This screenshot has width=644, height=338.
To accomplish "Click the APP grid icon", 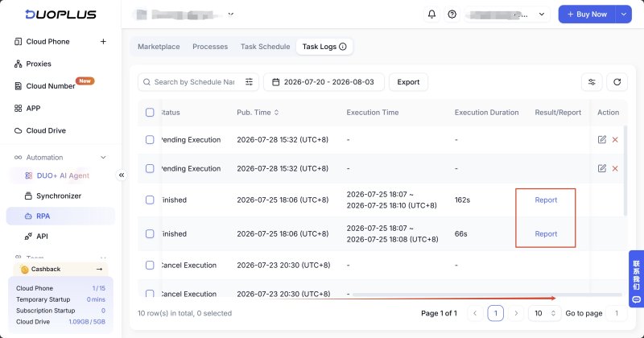I will tap(18, 109).
